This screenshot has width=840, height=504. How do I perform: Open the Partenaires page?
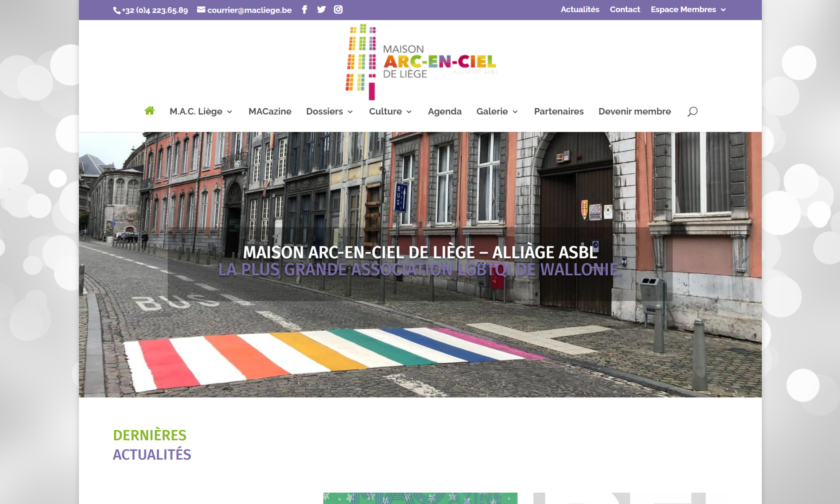tap(559, 112)
